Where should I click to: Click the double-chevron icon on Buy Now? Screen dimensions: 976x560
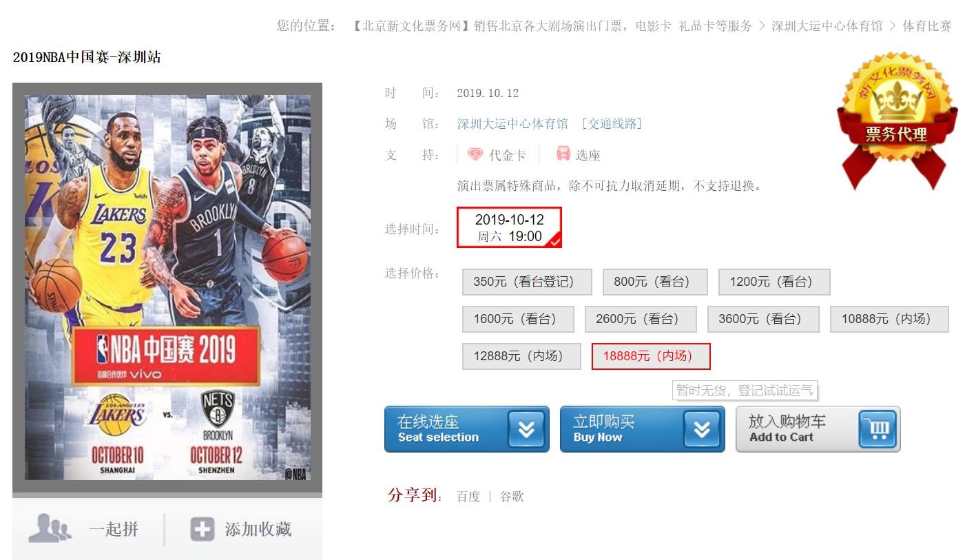(702, 429)
